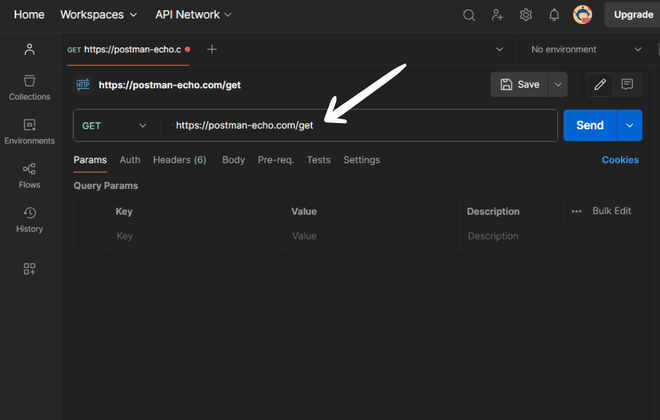660x420 pixels.
Task: Open the comments icon beside the pencil
Action: click(x=627, y=85)
